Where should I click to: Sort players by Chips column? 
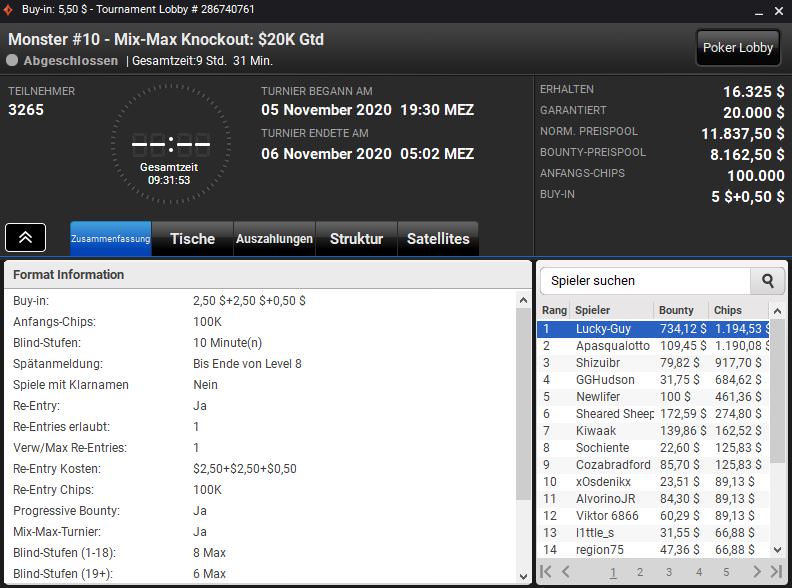pos(728,310)
